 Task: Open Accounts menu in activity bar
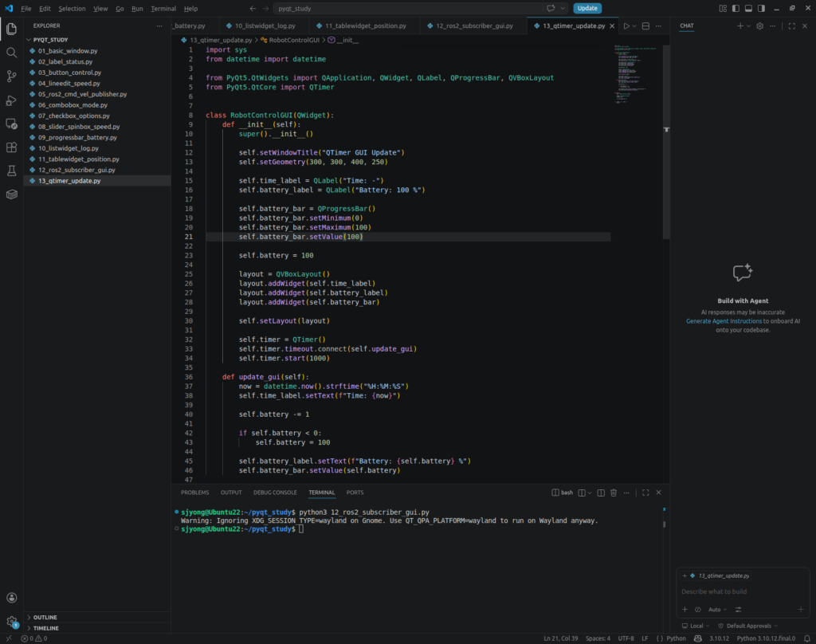point(11,598)
